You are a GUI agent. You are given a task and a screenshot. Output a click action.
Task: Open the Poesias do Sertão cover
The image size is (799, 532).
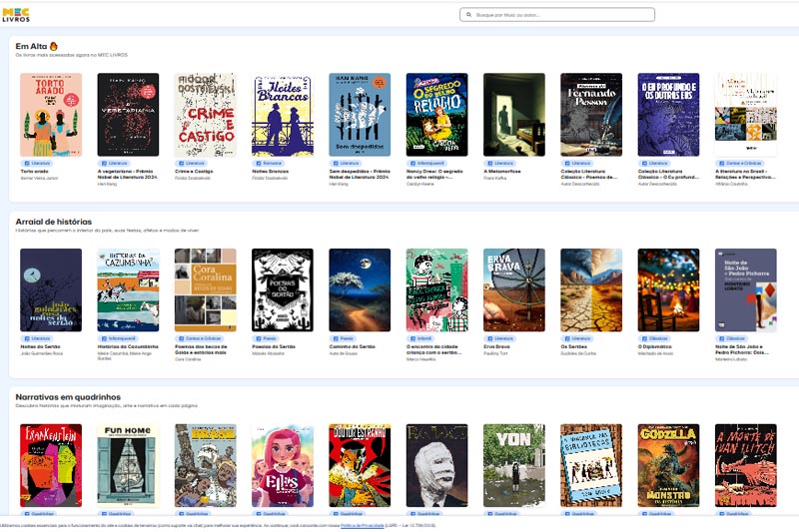coord(283,290)
